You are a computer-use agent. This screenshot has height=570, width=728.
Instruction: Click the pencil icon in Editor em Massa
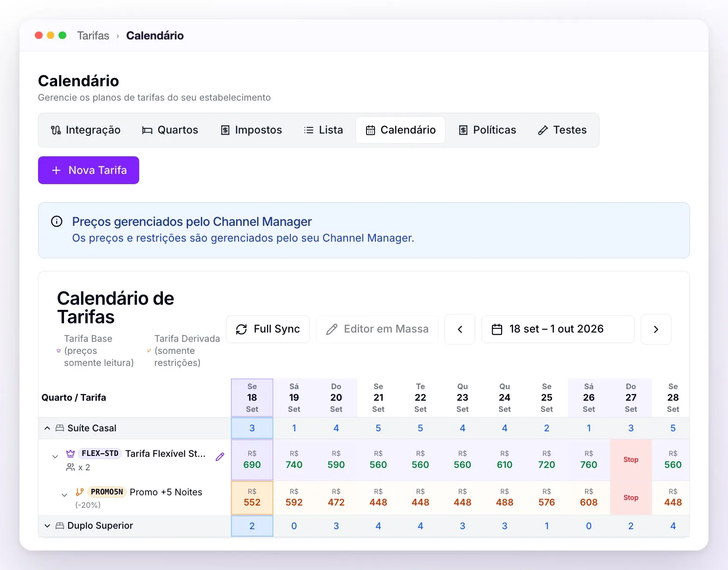[332, 329]
